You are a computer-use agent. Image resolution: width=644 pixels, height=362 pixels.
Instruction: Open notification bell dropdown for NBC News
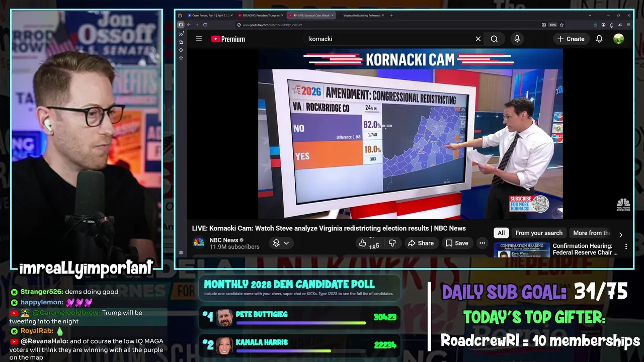(281, 243)
